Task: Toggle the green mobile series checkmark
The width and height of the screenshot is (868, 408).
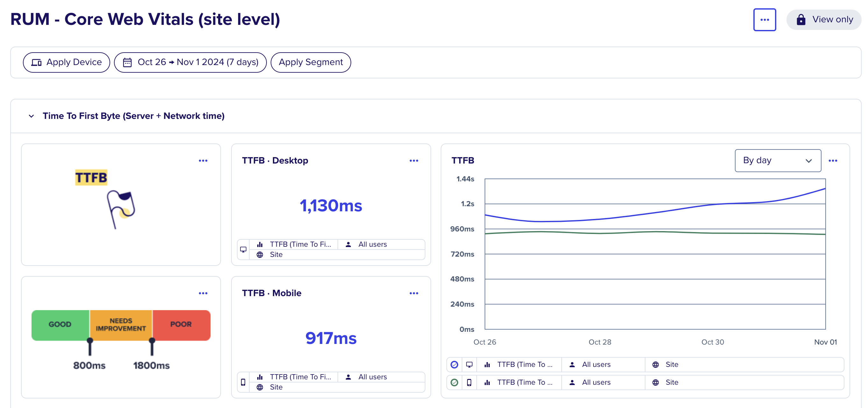Action: click(454, 382)
